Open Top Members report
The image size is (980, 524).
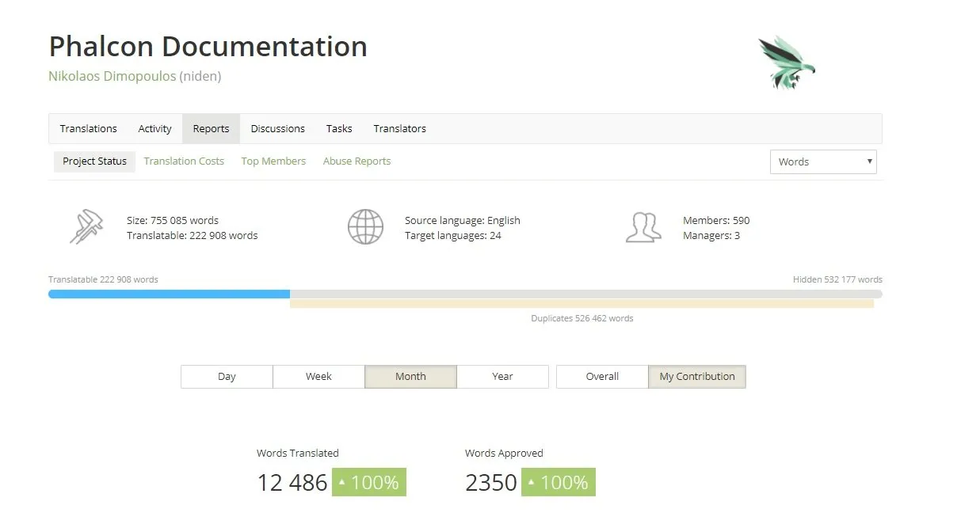(273, 161)
